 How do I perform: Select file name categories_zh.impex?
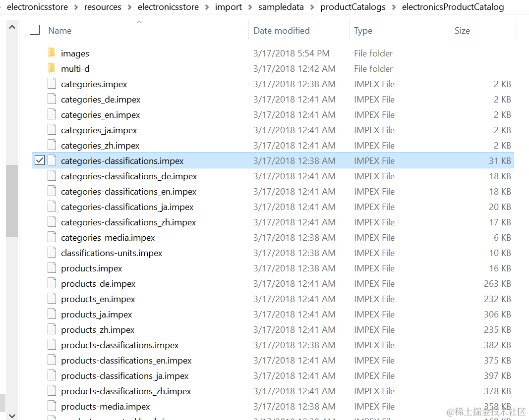[100, 145]
